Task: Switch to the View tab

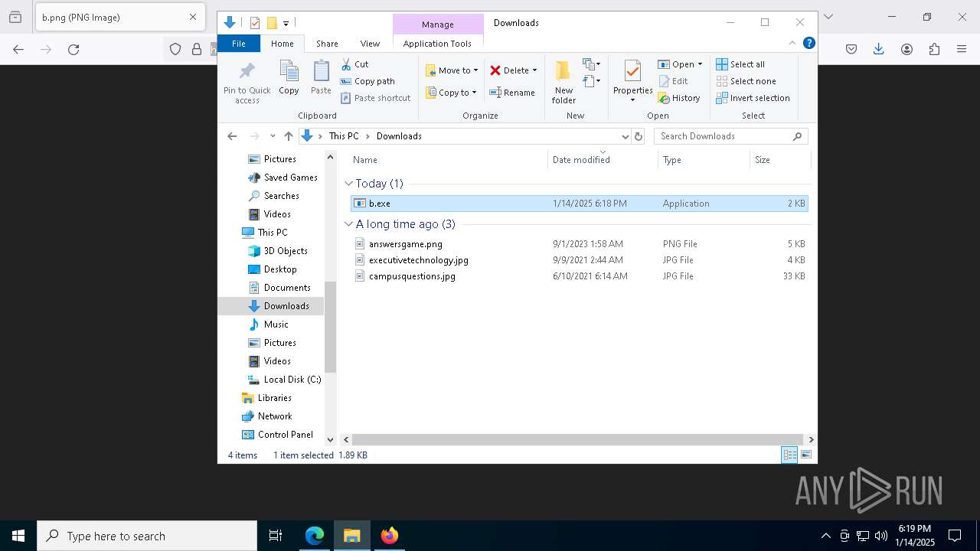Action: click(370, 44)
